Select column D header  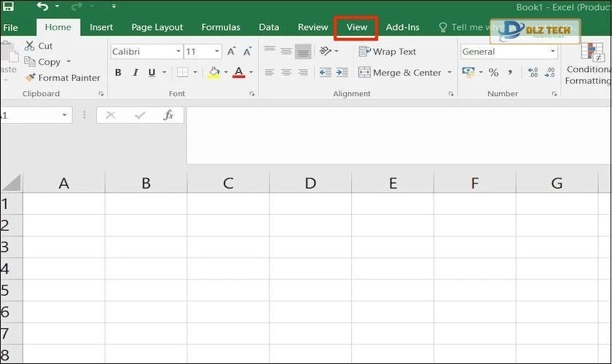pos(310,183)
